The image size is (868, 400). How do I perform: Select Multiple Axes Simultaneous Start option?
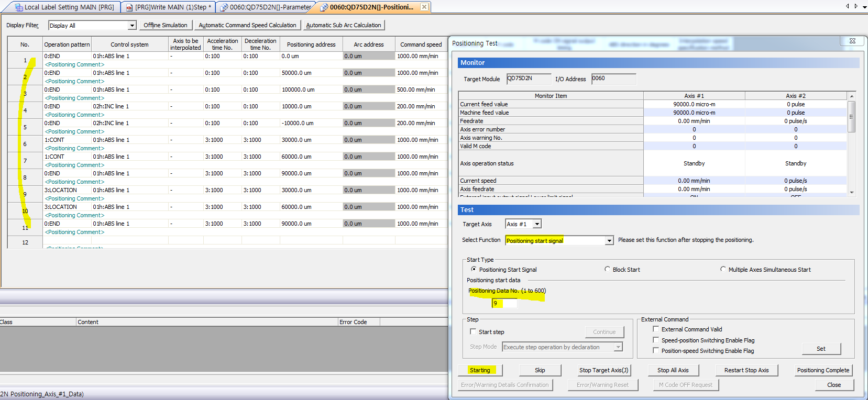click(723, 269)
